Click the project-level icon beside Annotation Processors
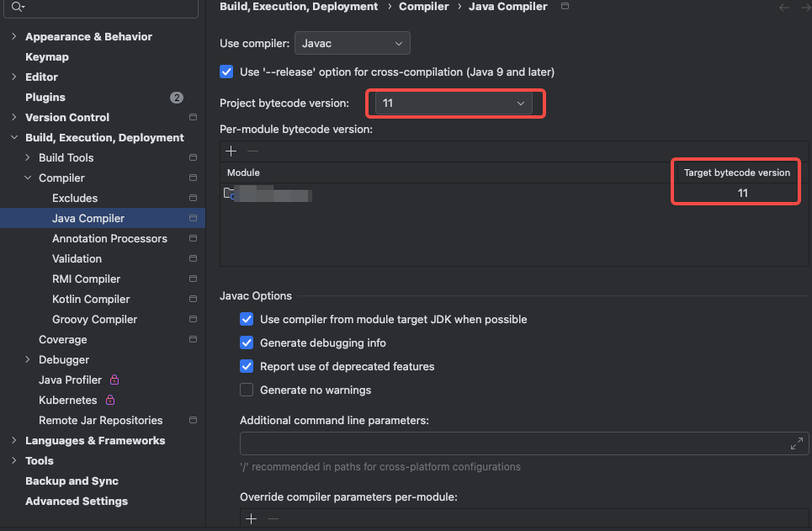812x531 pixels. tap(194, 238)
